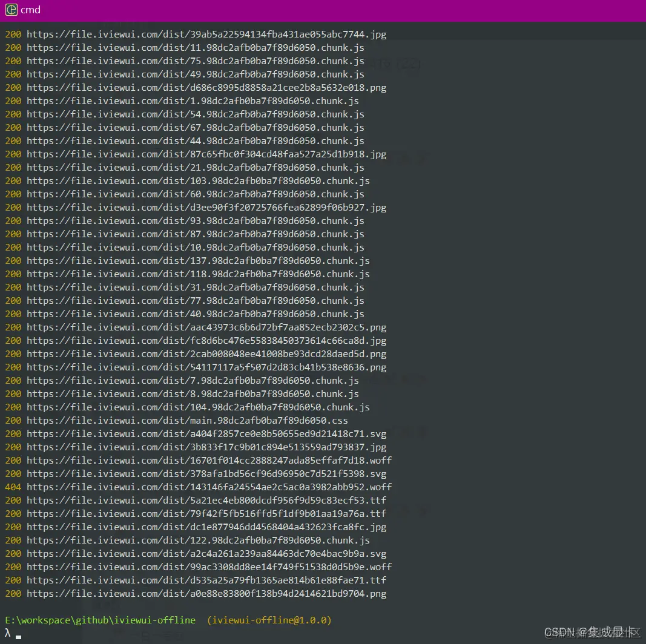Click URL ending 54117117a5f507d2d83cb41b538e8636.png
Viewport: 646px width, 644px height.
click(206, 367)
